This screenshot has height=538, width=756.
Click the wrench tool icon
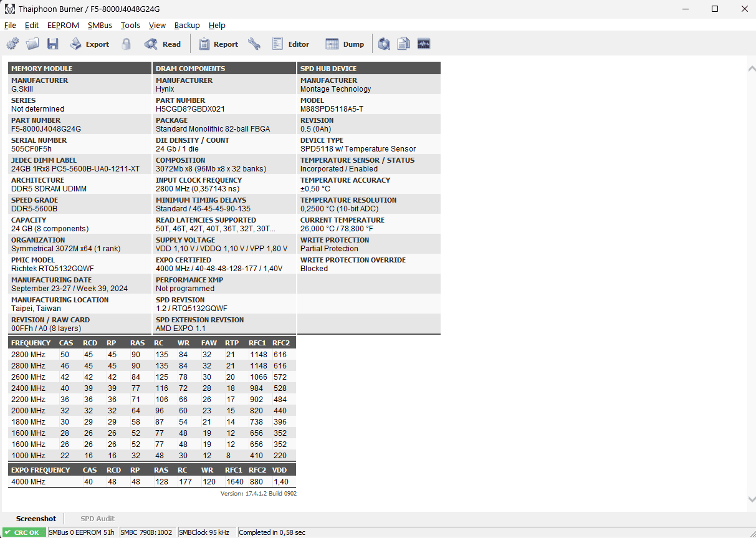coord(254,44)
